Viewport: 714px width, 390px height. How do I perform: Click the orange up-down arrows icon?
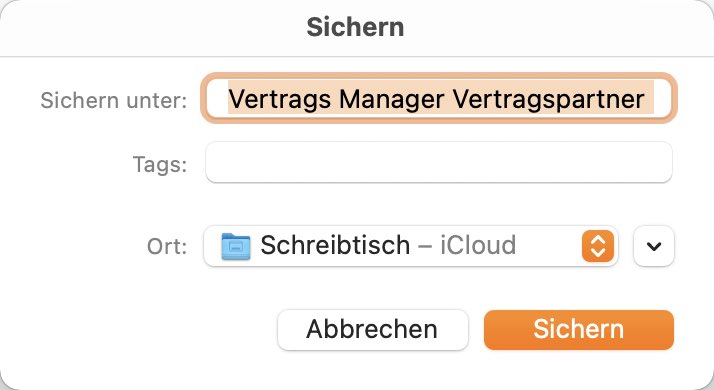tap(597, 246)
